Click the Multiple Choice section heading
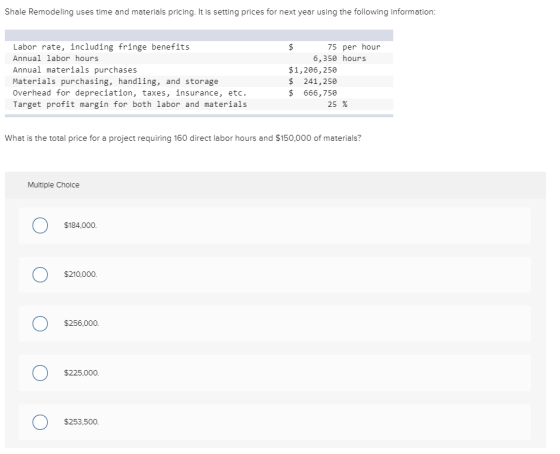This screenshot has height=454, width=560. pyautogui.click(x=54, y=185)
